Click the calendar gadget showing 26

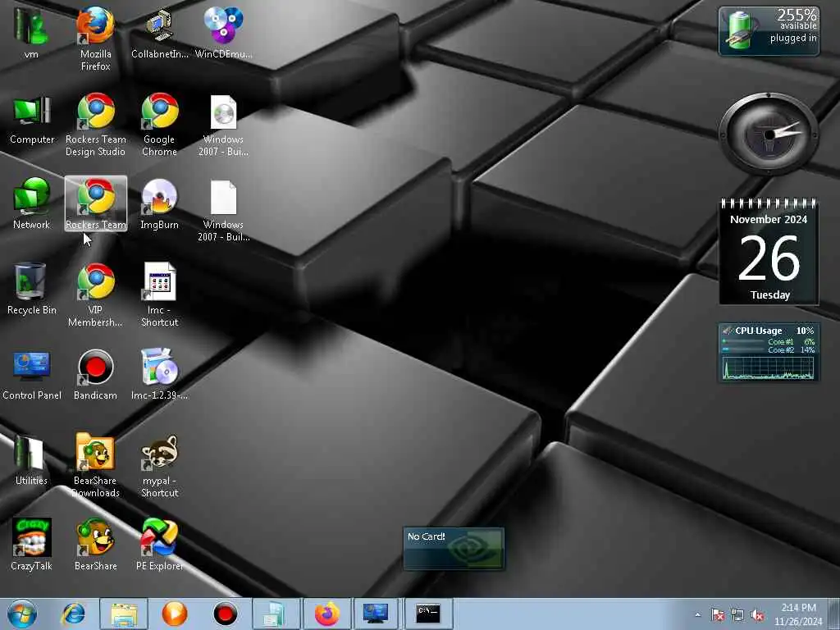click(769, 252)
